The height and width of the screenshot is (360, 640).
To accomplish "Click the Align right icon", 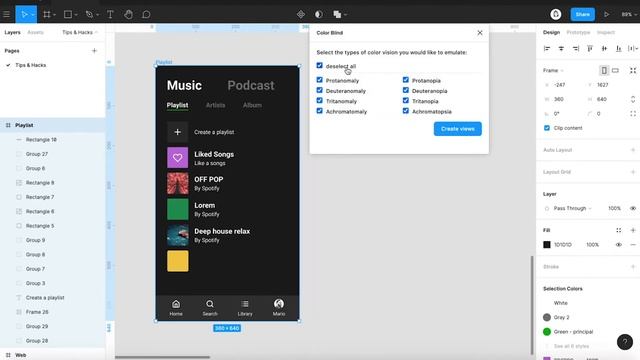I will point(576,49).
